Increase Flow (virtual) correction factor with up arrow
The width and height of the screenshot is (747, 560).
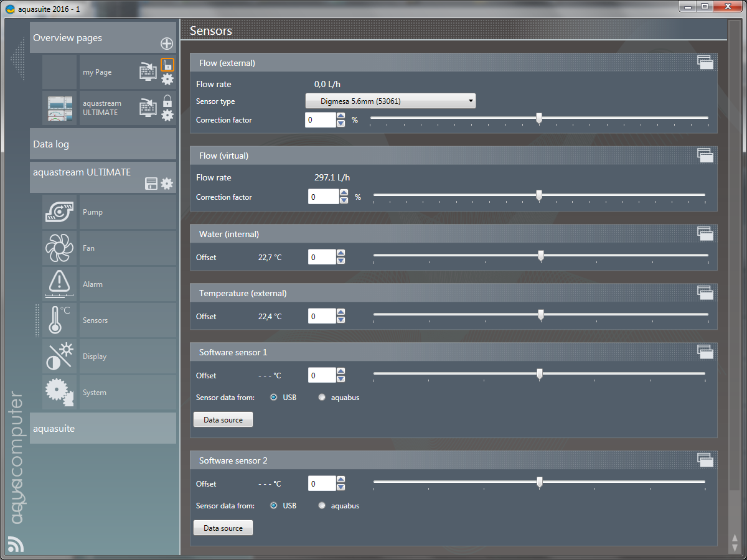pos(344,193)
